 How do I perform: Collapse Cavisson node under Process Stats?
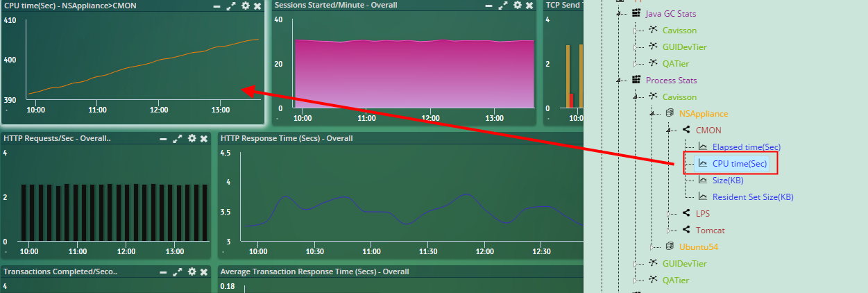point(636,97)
